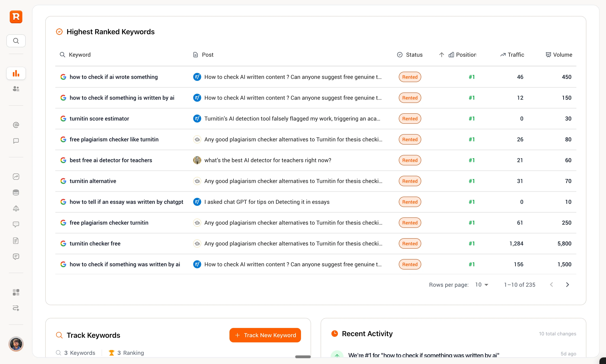
Task: Open keyword 'turnitin score estimator'
Action: [99, 119]
